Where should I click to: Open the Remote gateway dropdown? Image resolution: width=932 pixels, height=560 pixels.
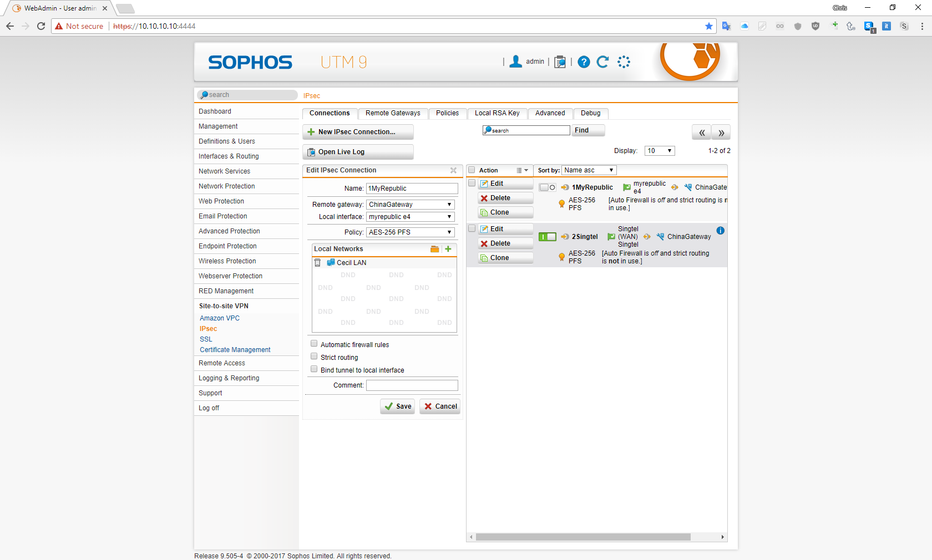(411, 205)
